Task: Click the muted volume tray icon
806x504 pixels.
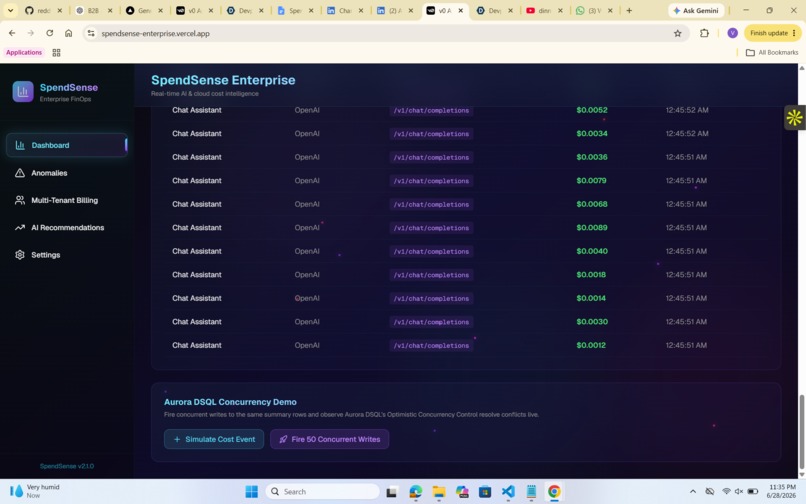Action: 739,492
